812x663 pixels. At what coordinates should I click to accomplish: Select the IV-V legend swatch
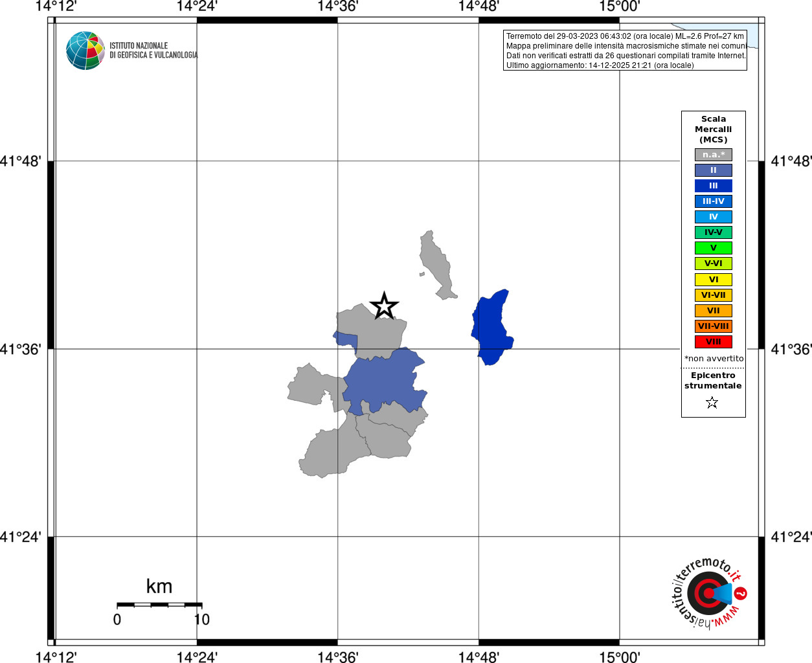click(714, 232)
